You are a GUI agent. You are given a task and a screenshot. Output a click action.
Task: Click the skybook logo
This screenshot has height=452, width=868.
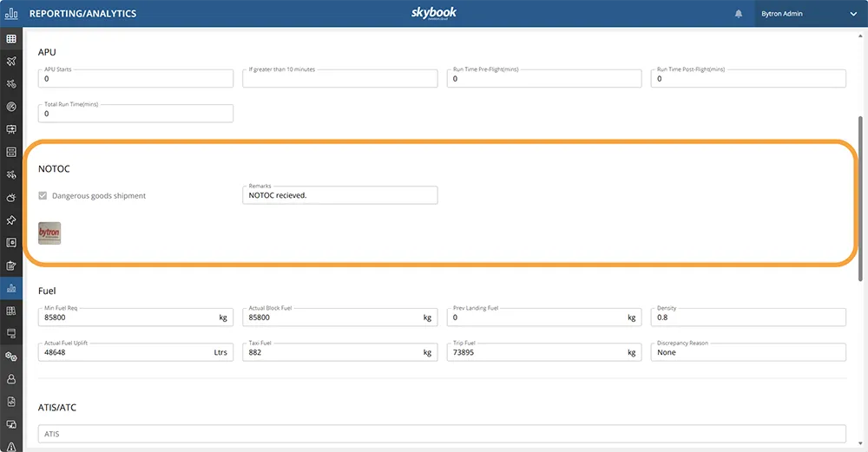coord(434,13)
